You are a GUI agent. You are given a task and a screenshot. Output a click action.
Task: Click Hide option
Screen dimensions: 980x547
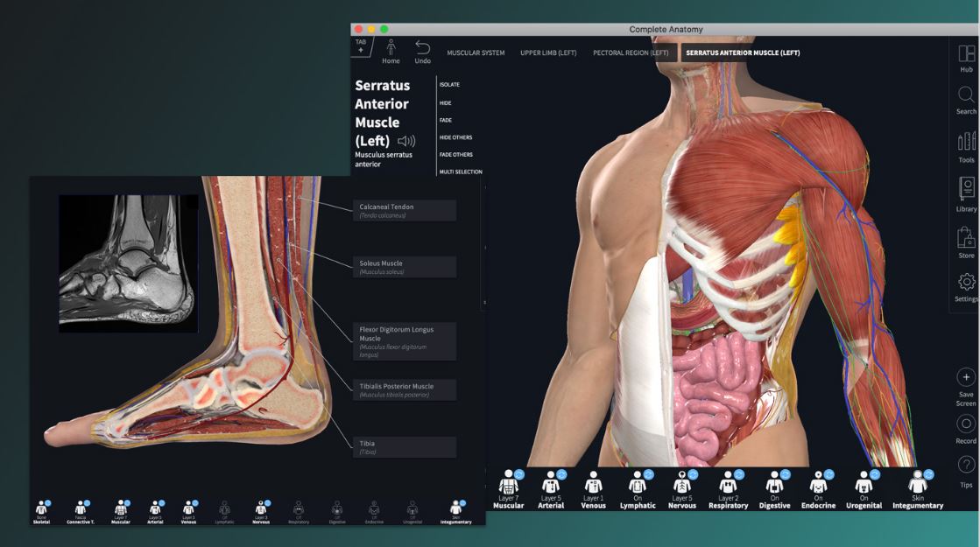(x=445, y=103)
